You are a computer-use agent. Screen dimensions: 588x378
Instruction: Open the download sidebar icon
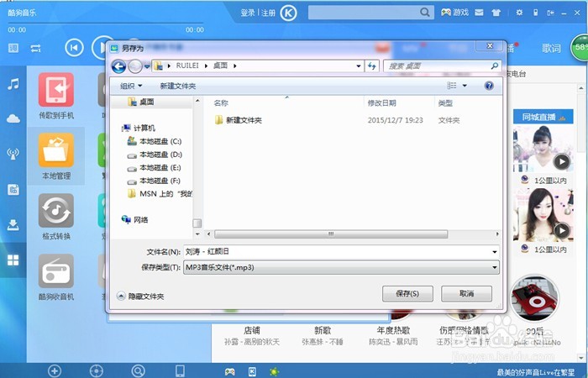(x=13, y=225)
